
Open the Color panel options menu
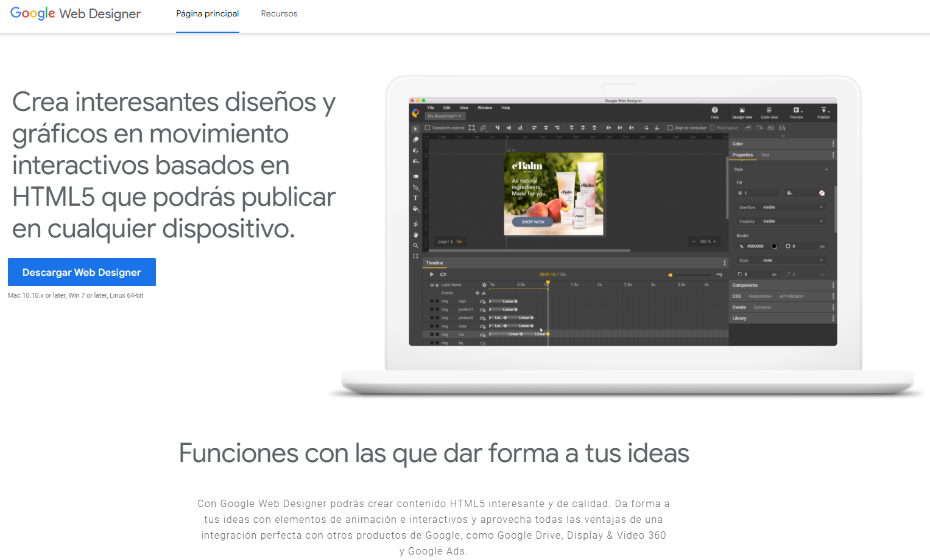coord(833,144)
